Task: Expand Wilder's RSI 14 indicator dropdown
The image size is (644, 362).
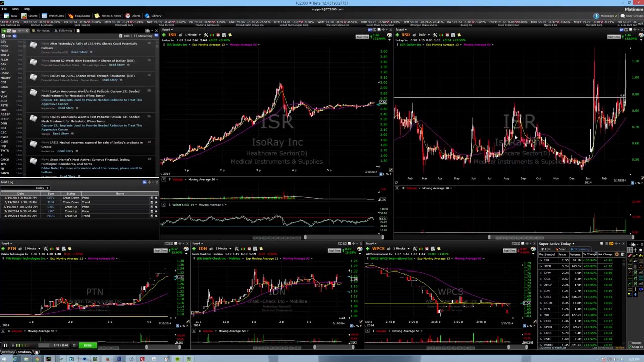Action: click(x=196, y=205)
